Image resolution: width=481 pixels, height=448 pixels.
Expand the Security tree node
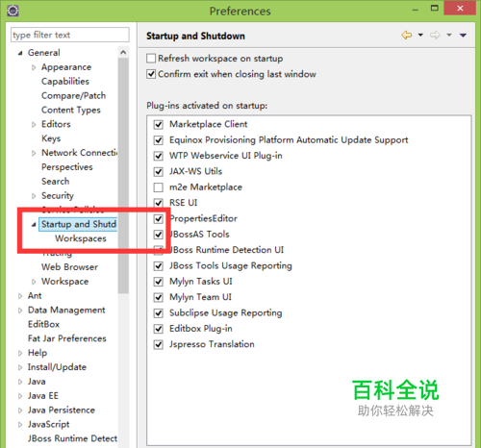click(34, 196)
